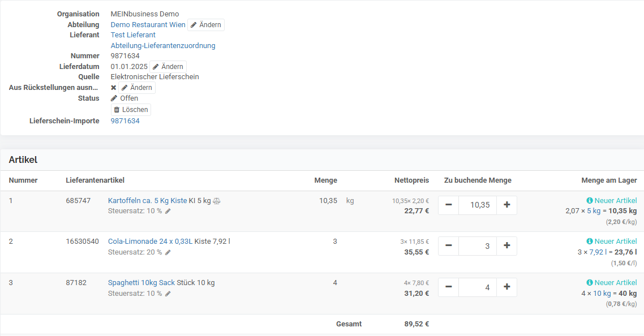Change the Lieferdatum via Ändern button
This screenshot has width=644, height=336.
168,67
